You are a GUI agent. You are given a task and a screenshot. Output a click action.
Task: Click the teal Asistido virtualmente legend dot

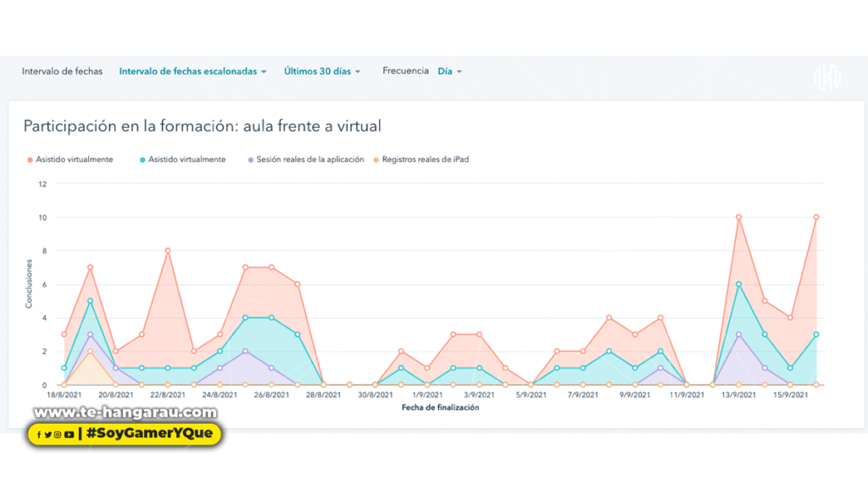tap(141, 159)
